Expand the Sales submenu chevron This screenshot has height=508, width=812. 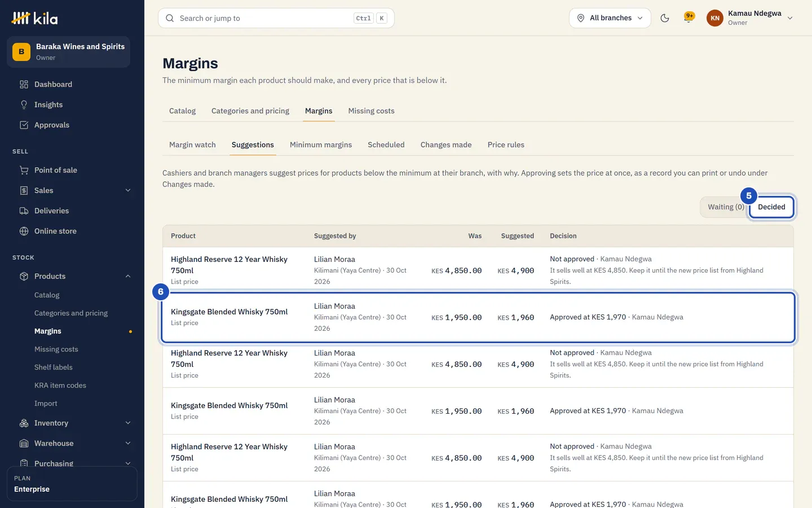[128, 191]
